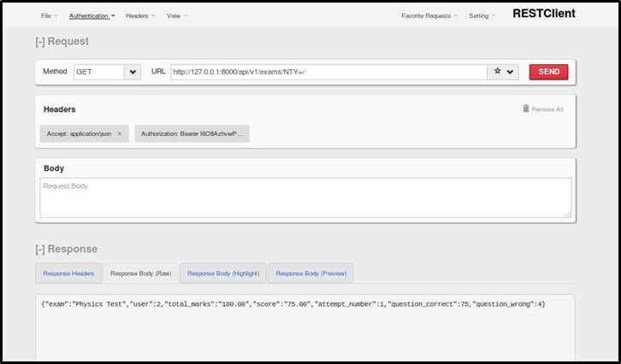Switch to the Response Headers tab
Screen dimensions: 621x364
tap(68, 273)
